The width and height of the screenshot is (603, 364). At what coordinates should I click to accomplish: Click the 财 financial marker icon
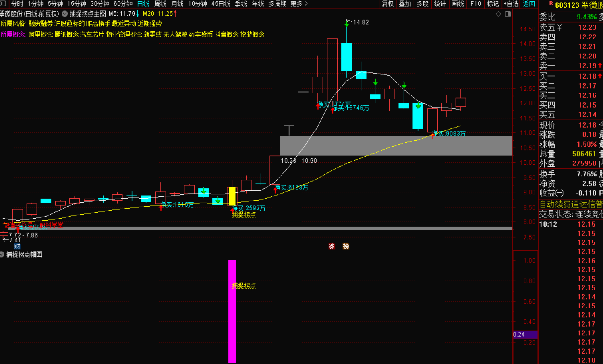pos(17,246)
